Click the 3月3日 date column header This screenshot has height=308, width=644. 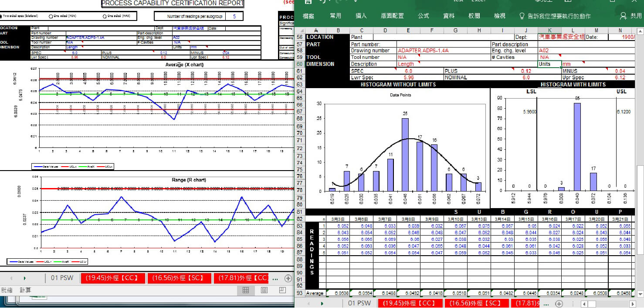click(338, 219)
